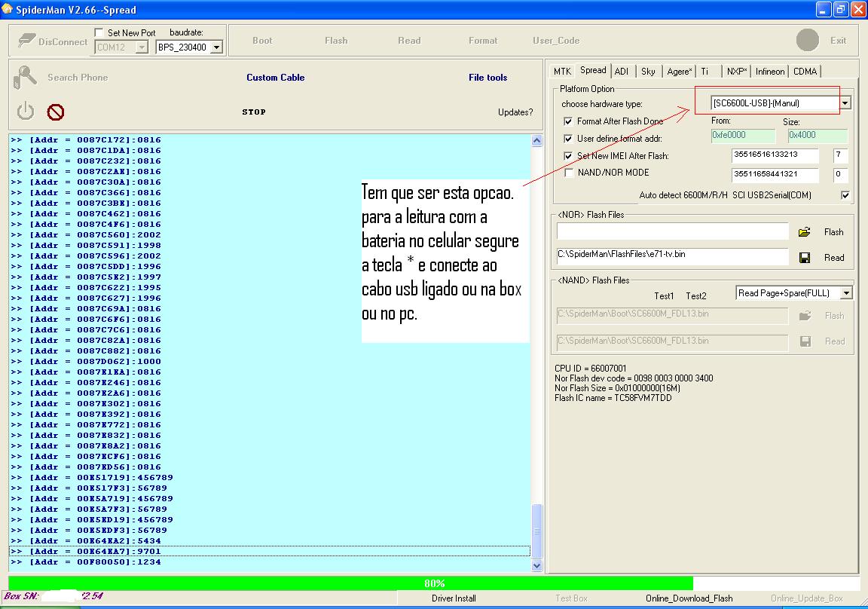Toggle User define format addr checkbox
Viewport: 868px width, 609px height.
tap(568, 139)
